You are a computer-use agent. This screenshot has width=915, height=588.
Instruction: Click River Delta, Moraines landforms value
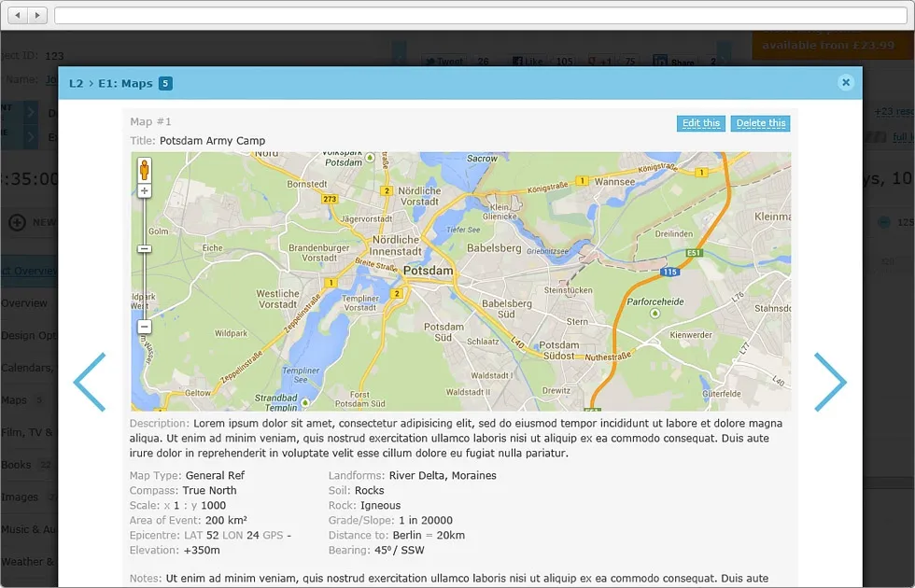443,475
